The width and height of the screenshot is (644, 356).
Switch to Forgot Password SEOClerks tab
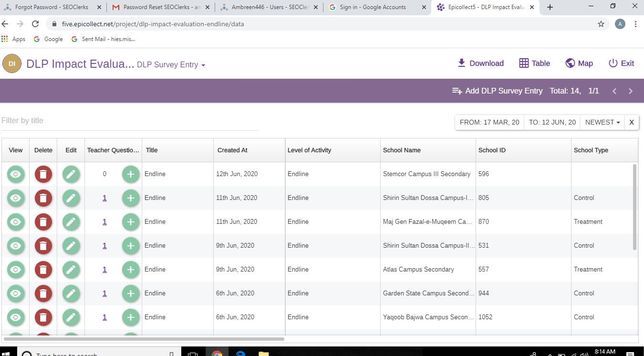52,7
